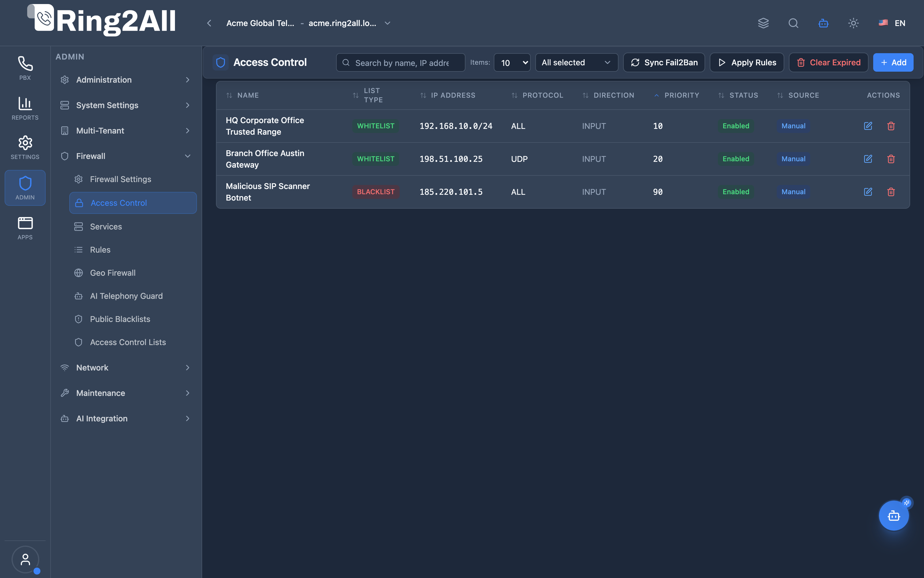Click the robot assistant icon in header
Image resolution: width=924 pixels, height=578 pixels.
[x=824, y=23]
